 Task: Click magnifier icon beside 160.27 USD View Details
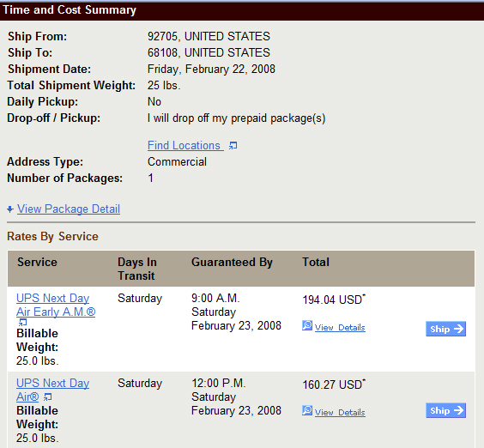(307, 410)
